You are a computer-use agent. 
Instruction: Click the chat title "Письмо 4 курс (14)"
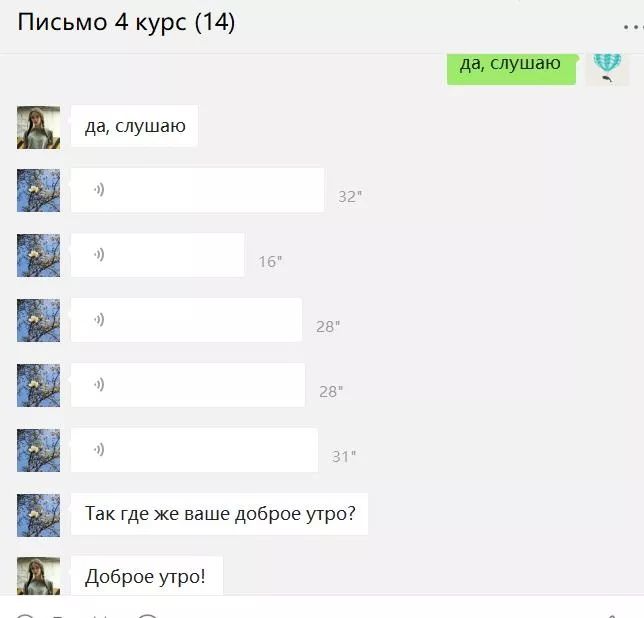pos(126,22)
